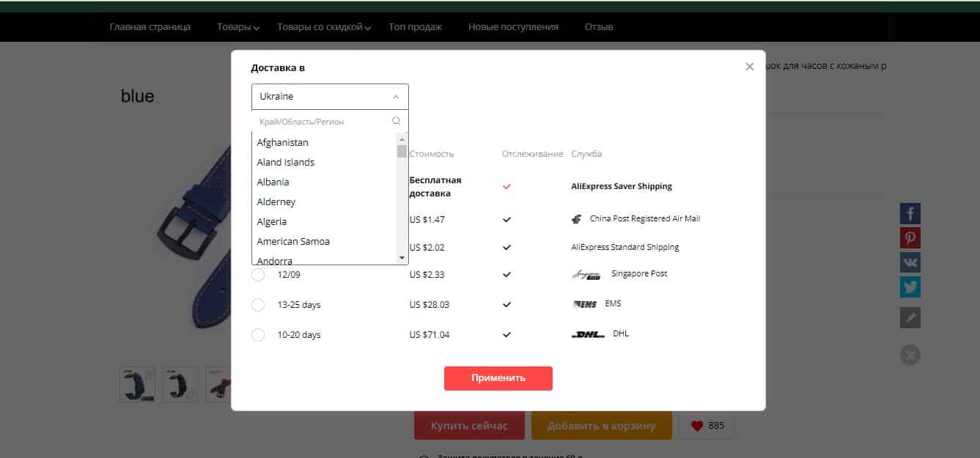This screenshot has width=980, height=458.
Task: Click the heart wishlist icon with 885
Action: pos(697,426)
